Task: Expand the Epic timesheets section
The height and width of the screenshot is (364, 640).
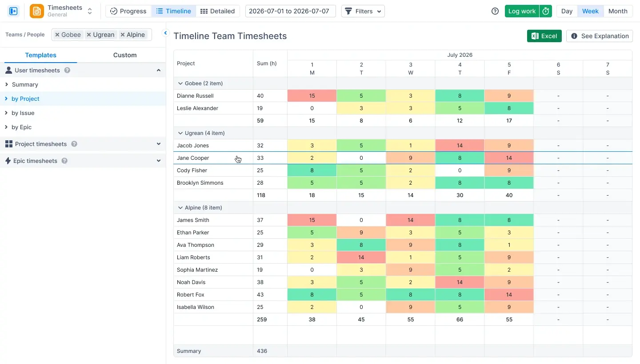Action: [x=158, y=161]
